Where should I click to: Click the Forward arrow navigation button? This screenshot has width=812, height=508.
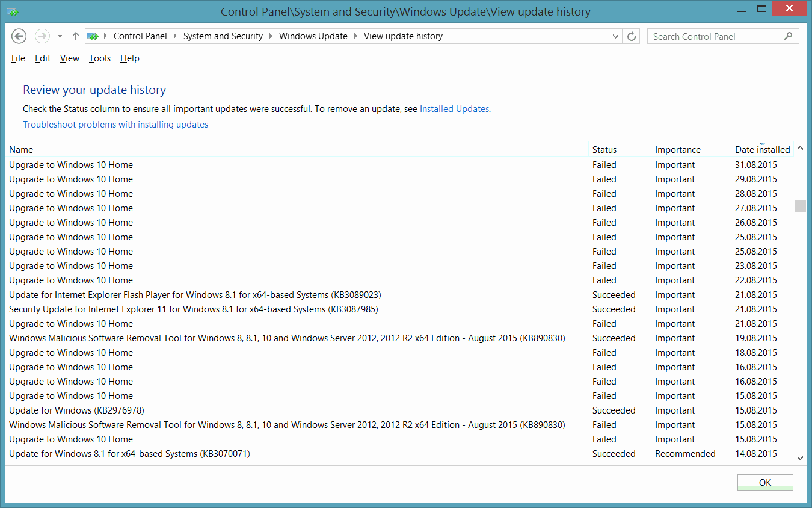[42, 36]
